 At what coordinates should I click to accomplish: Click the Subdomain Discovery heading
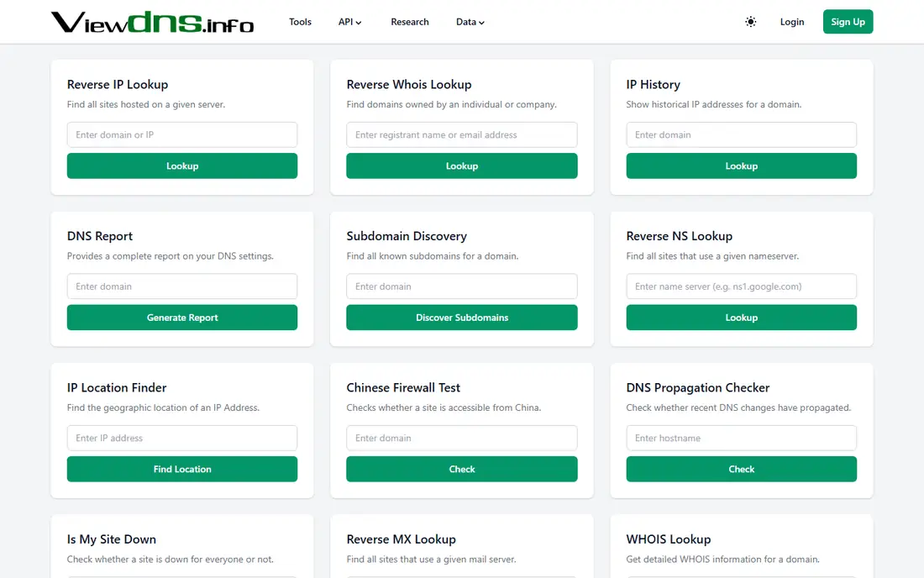click(x=407, y=236)
